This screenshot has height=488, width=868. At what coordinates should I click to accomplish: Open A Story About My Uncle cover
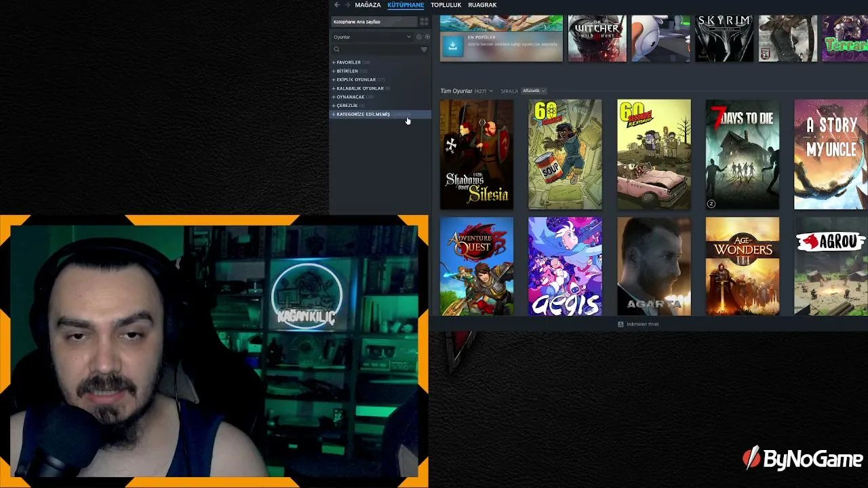click(x=831, y=155)
